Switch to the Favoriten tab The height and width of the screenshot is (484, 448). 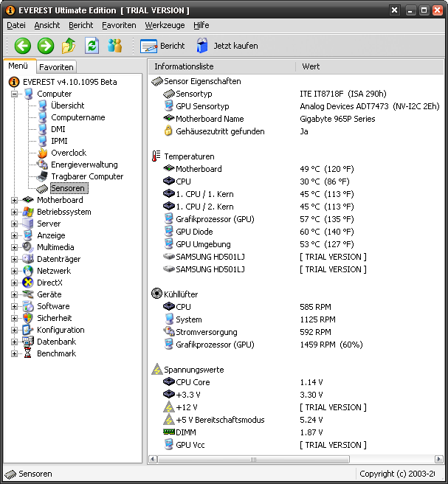coord(56,67)
